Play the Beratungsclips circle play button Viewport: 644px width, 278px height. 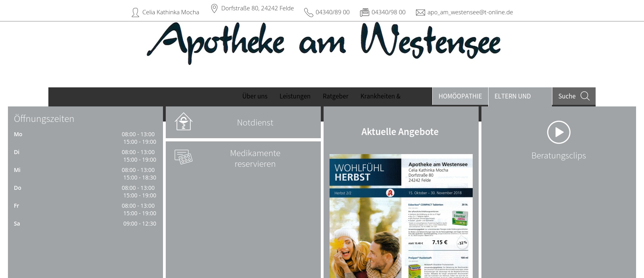[x=559, y=132]
